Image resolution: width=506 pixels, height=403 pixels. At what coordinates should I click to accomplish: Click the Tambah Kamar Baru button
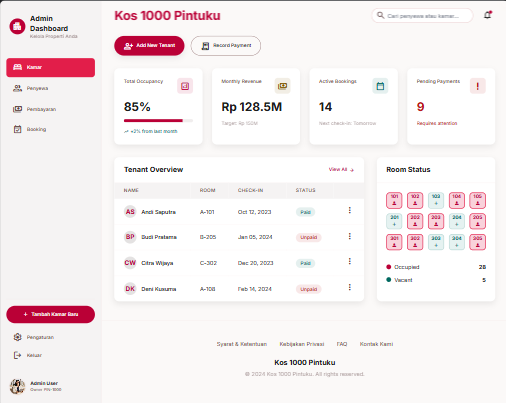point(51,314)
